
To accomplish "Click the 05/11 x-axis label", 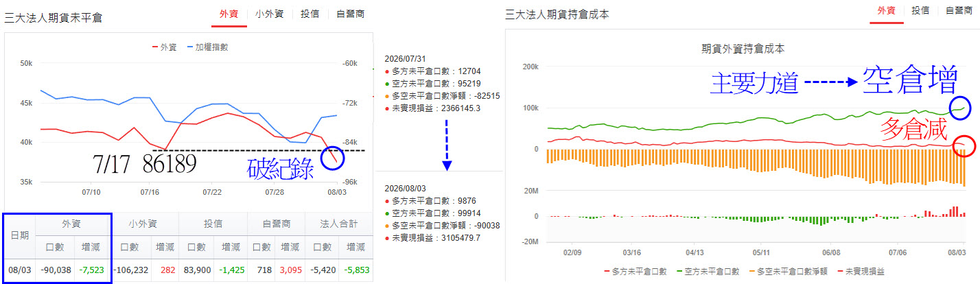I will [x=762, y=252].
